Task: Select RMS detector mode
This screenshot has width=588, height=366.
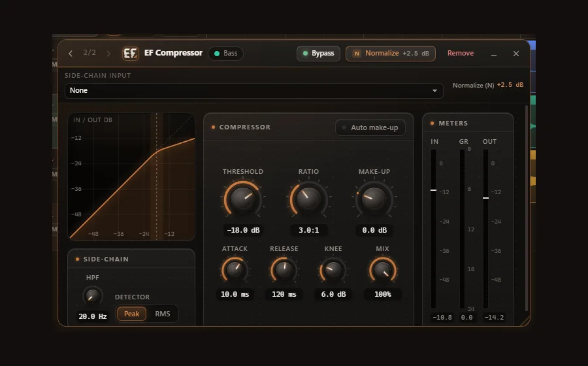Action: pos(163,314)
